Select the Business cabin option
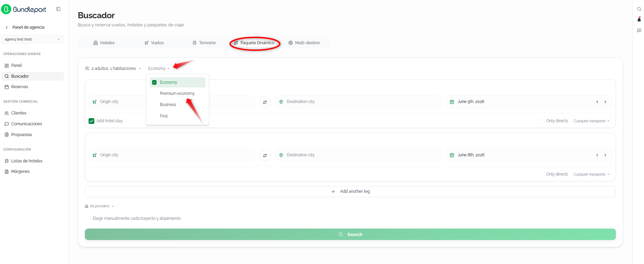 tap(177, 105)
